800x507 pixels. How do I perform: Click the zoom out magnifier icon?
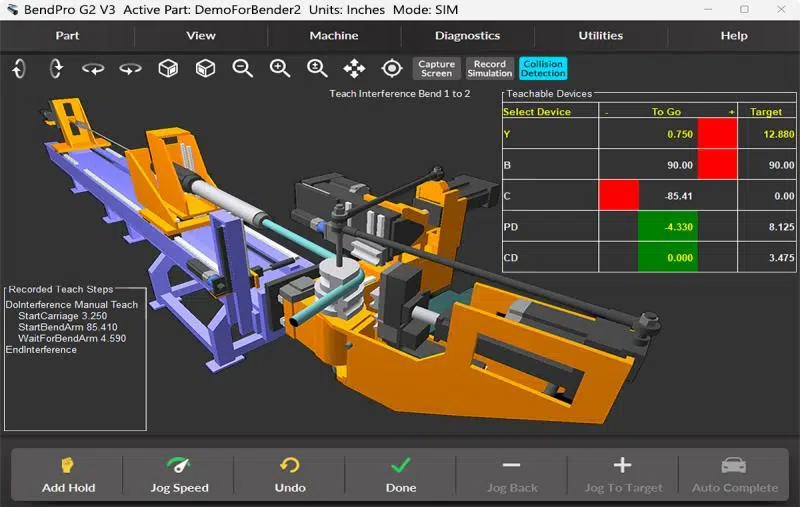click(x=242, y=68)
